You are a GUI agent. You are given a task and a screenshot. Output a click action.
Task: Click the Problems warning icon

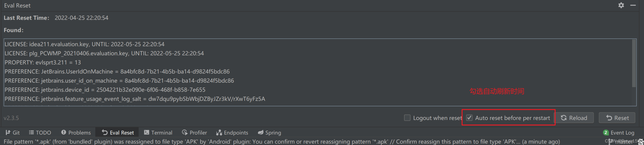click(x=64, y=132)
